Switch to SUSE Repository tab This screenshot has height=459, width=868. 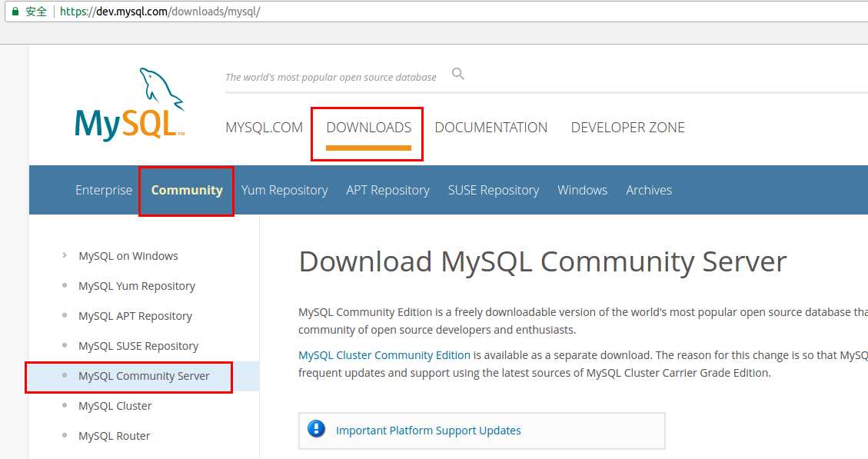494,190
